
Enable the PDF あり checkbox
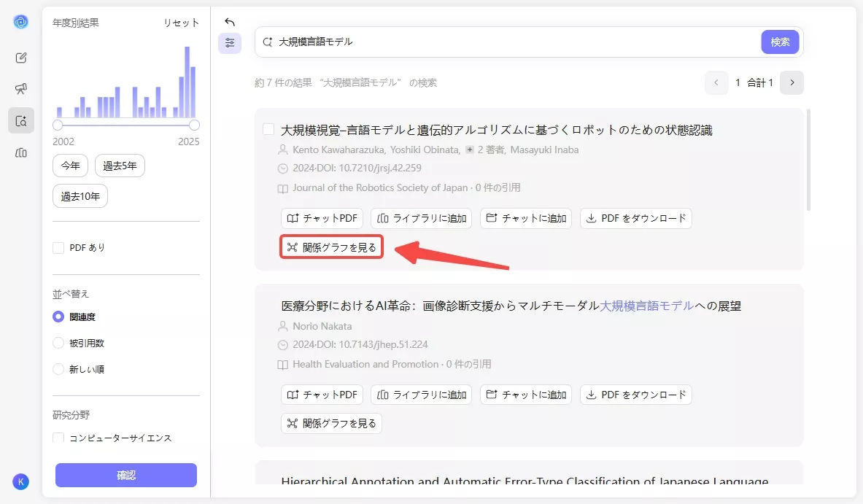point(58,247)
